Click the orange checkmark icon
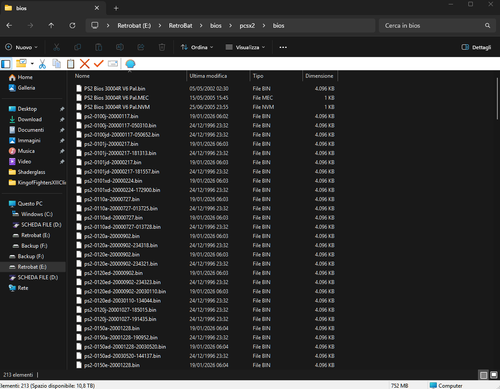 (99, 63)
